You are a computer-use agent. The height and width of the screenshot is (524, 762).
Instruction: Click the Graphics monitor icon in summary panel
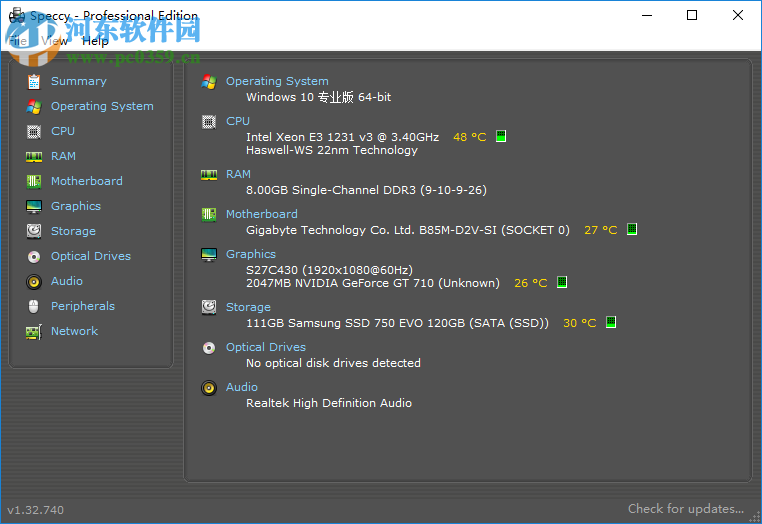(209, 254)
